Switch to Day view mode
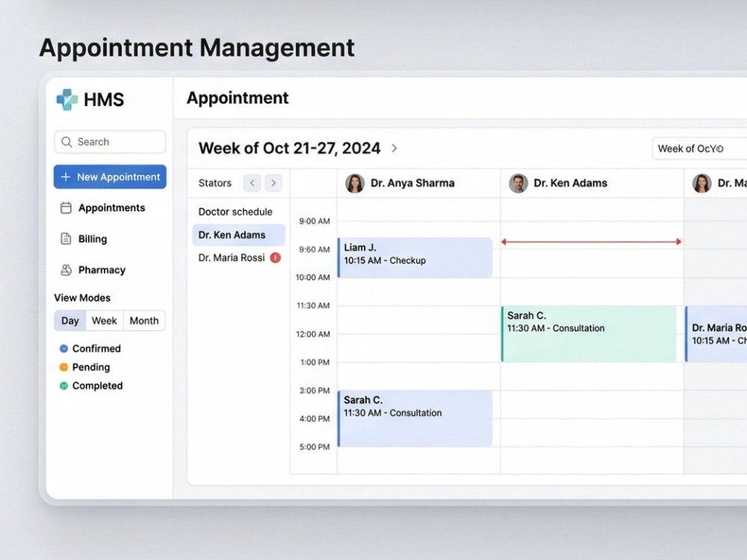This screenshot has width=747, height=560. pyautogui.click(x=70, y=320)
